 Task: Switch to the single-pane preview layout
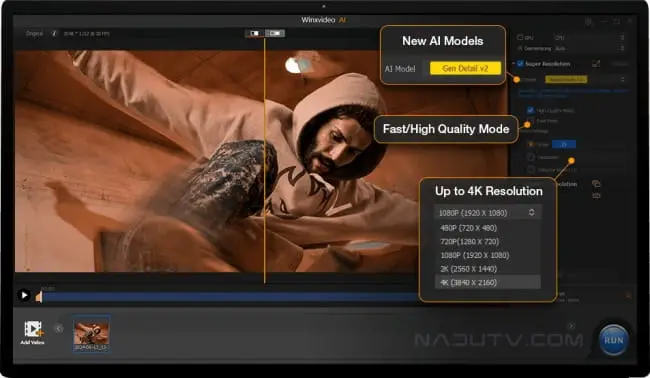click(x=255, y=33)
